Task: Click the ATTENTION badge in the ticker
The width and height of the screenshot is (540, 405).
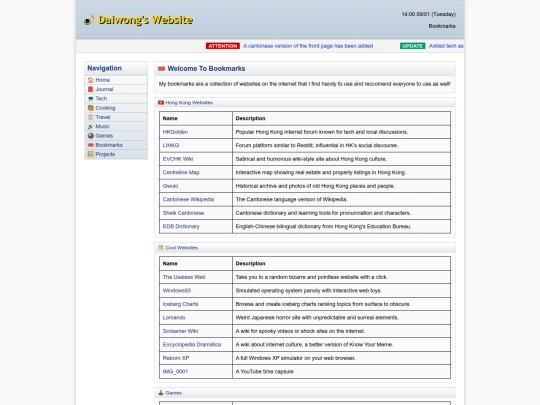Action: pyautogui.click(x=223, y=46)
